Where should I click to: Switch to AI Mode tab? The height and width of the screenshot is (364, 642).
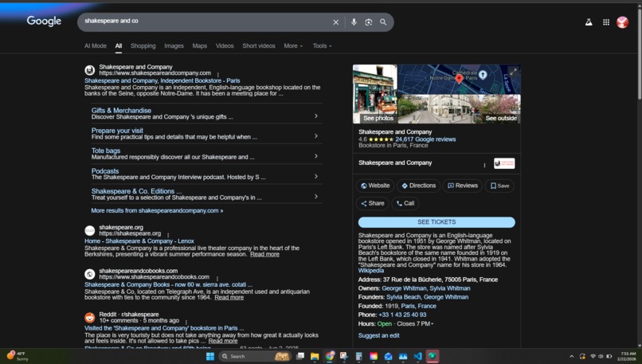(x=96, y=46)
